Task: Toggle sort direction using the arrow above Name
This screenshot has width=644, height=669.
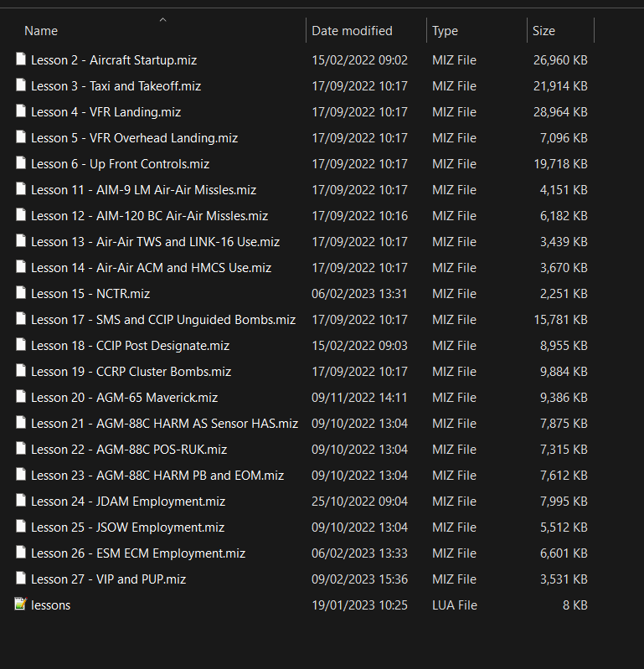Action: click(162, 19)
